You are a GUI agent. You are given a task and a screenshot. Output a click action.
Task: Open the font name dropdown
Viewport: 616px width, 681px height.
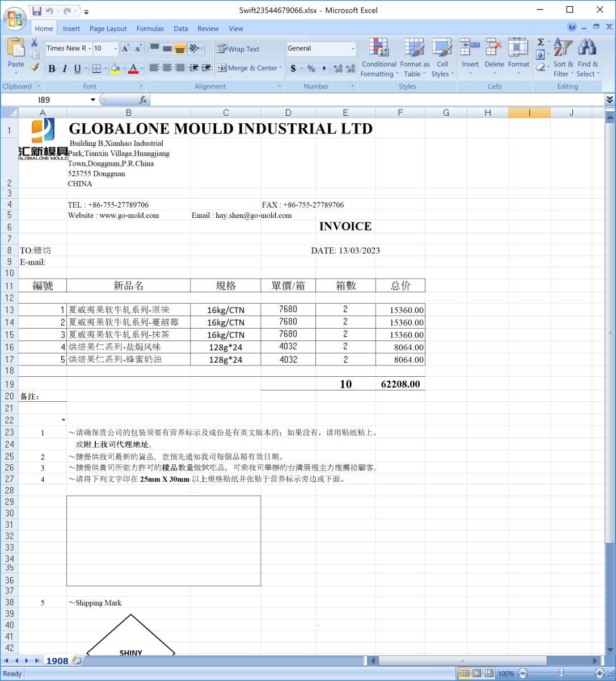[x=89, y=49]
